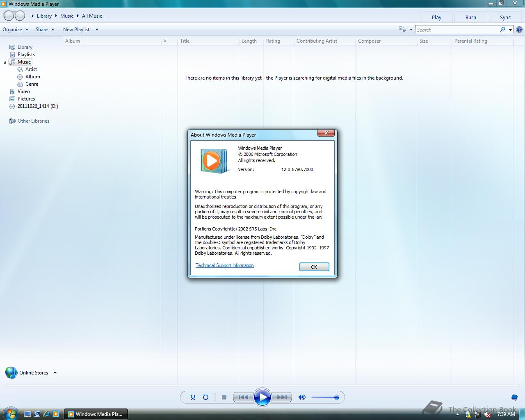Image resolution: width=525 pixels, height=420 pixels.
Task: Turn shuffle on in playback controls
Action: click(193, 397)
